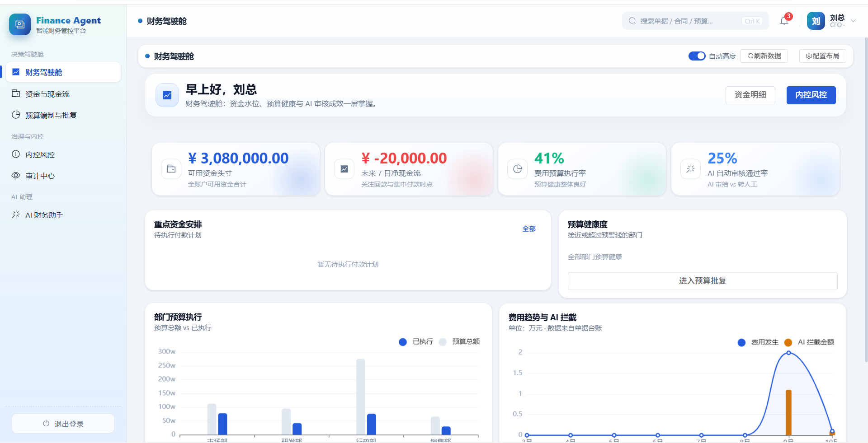
Task: Click the 内控风控 alert icon in sidebar
Action: [x=16, y=154]
